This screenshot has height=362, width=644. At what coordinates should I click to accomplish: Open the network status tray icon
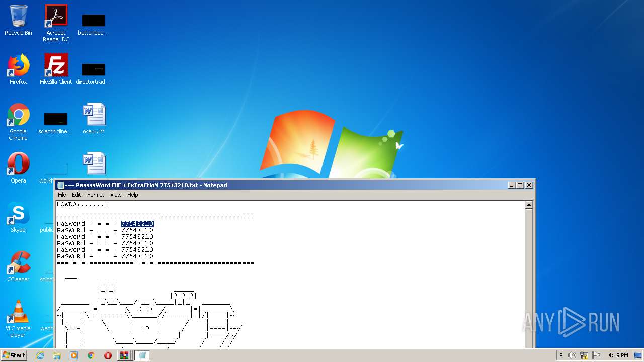coord(584,355)
